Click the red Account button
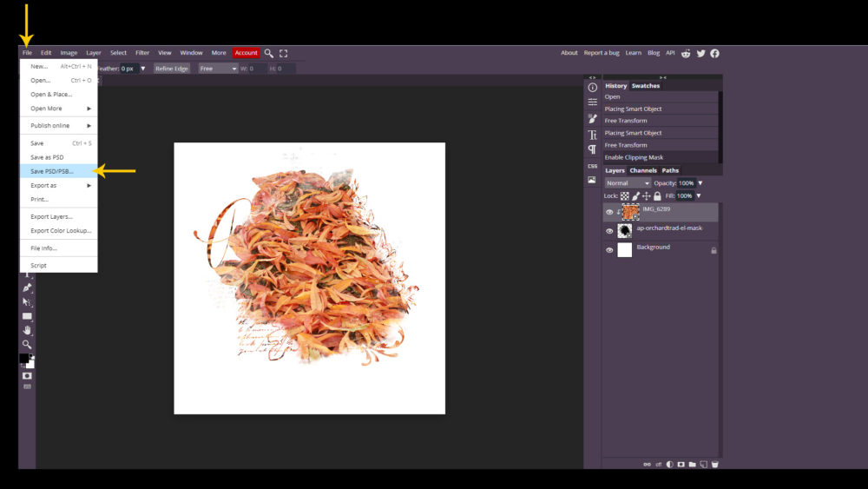 [x=246, y=53]
